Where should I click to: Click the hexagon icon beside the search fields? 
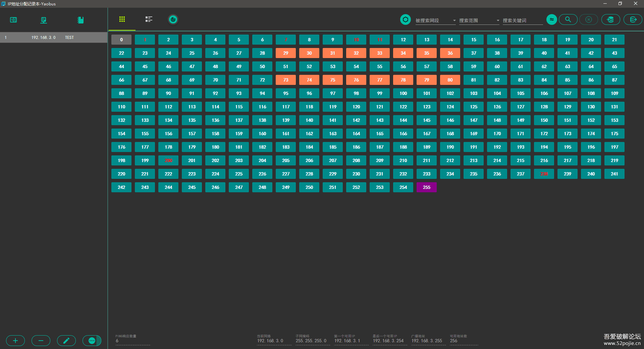(x=406, y=19)
